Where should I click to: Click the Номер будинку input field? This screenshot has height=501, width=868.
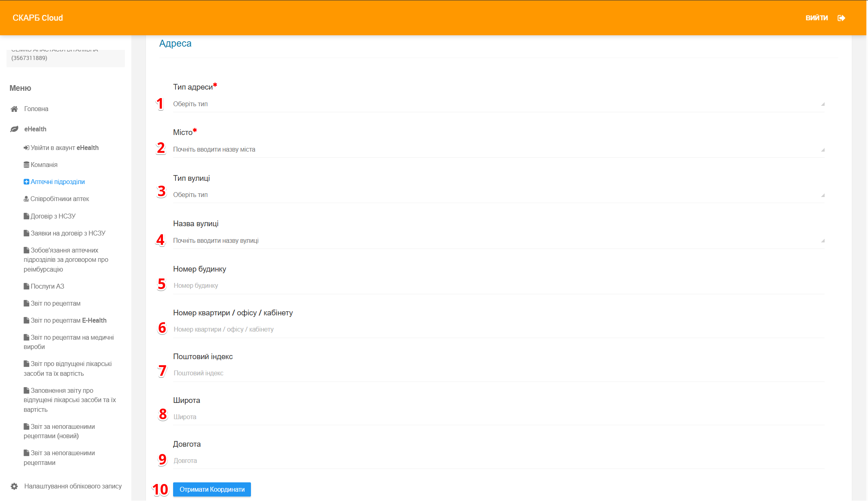click(498, 285)
